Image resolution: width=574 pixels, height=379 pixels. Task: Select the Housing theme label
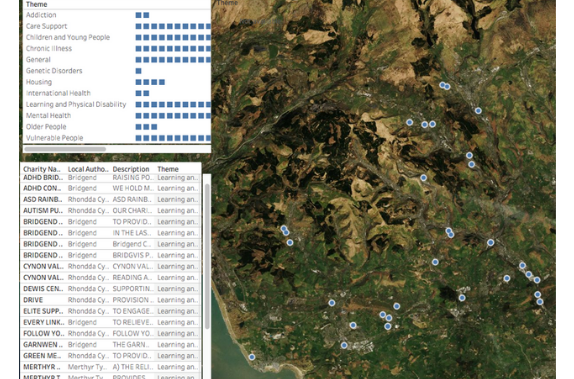[39, 82]
